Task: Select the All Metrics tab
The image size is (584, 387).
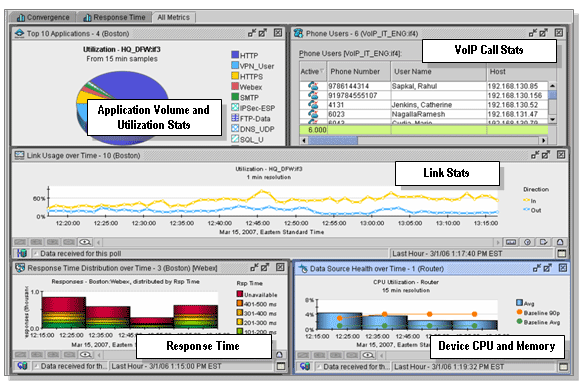Action: click(173, 17)
